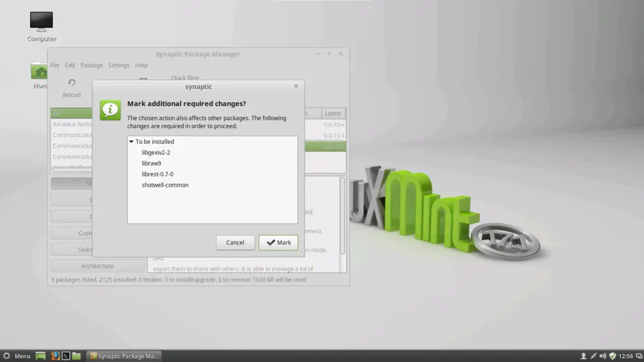644x362 pixels.
Task: Click the Mark button in synaptic dialog
Action: [278, 243]
